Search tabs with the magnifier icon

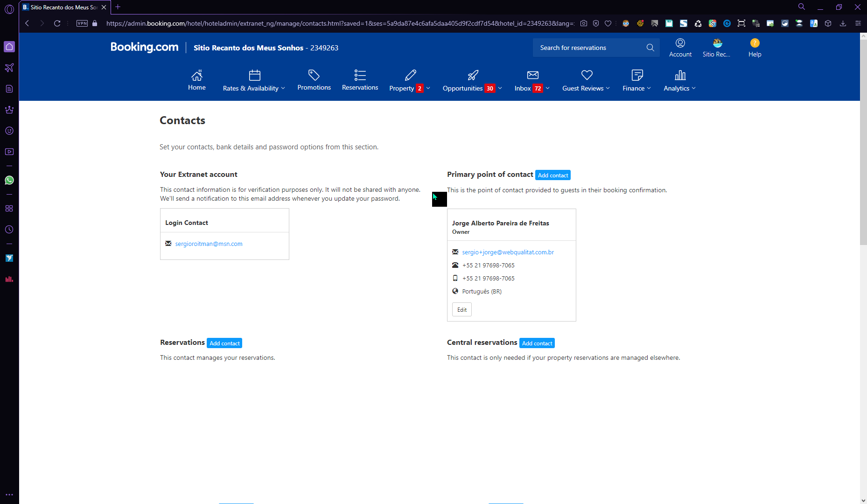[802, 7]
